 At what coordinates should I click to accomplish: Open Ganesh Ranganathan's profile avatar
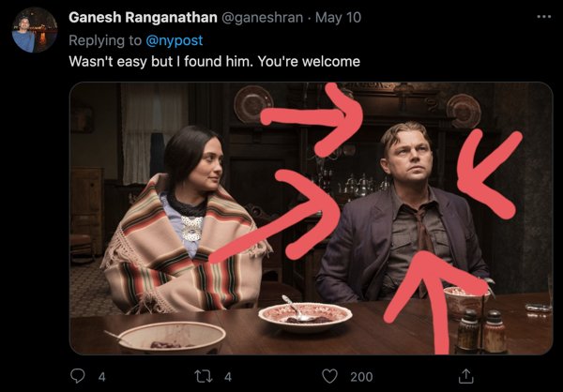coord(35,30)
